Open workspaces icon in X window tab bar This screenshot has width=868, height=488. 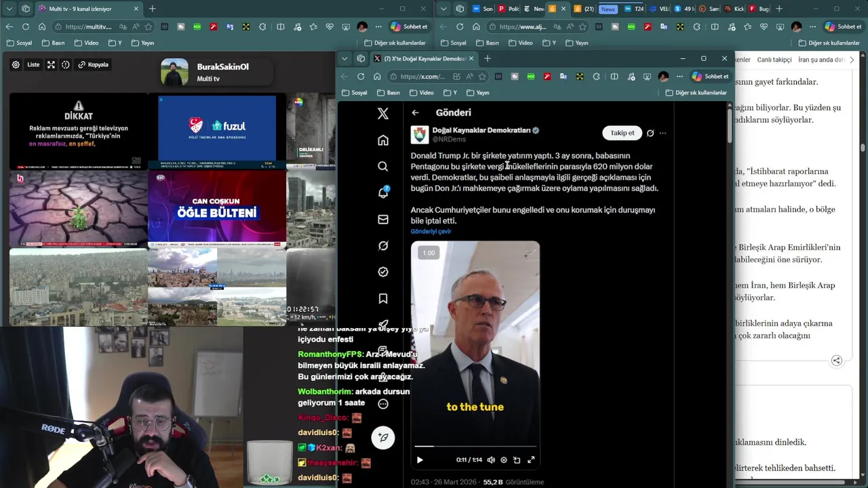(361, 58)
